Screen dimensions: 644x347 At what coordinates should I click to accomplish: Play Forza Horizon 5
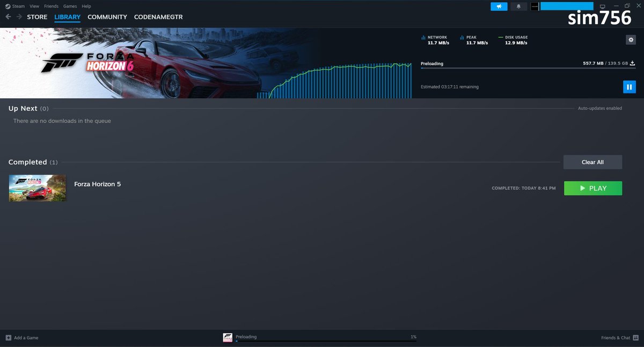[x=593, y=189]
